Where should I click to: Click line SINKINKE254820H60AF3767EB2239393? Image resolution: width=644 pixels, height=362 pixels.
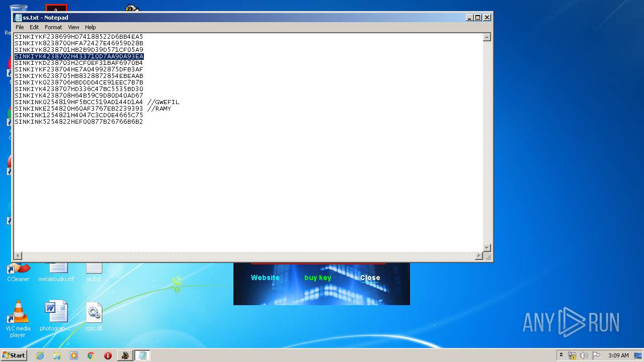(79, 109)
